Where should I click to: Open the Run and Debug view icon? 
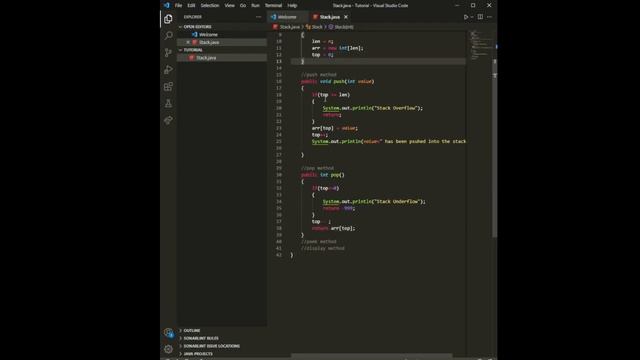pyautogui.click(x=168, y=69)
